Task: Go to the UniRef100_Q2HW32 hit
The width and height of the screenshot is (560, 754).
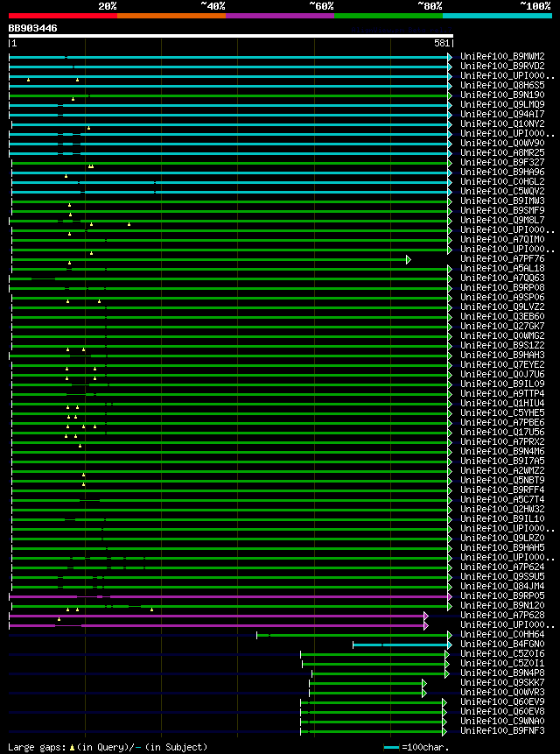Action: click(x=502, y=509)
